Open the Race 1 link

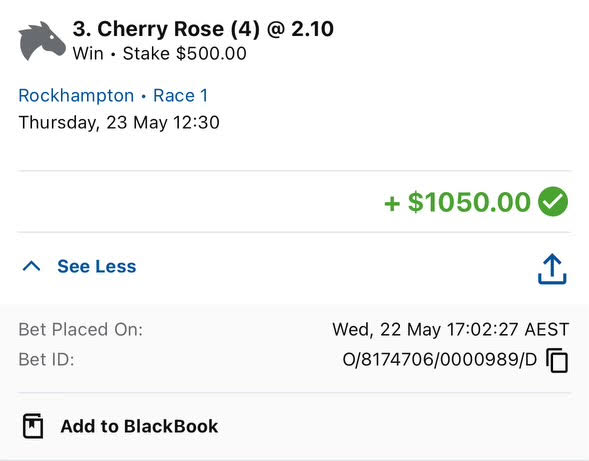180,95
